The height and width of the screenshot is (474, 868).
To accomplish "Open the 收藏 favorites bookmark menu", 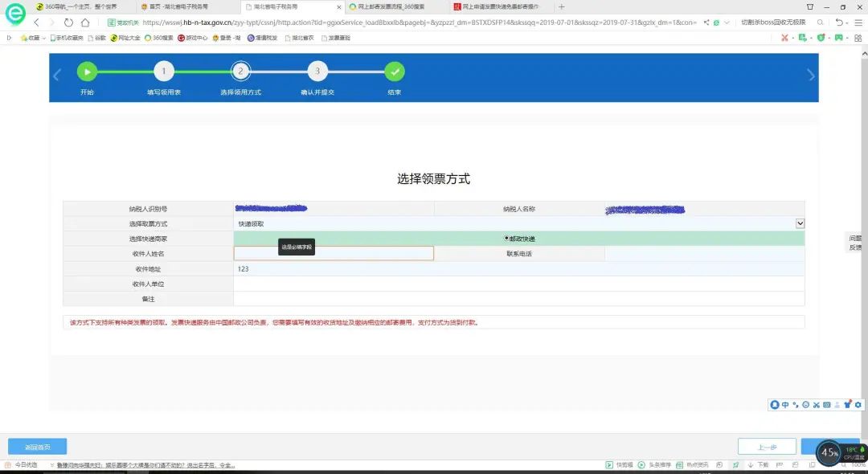I will pos(31,38).
